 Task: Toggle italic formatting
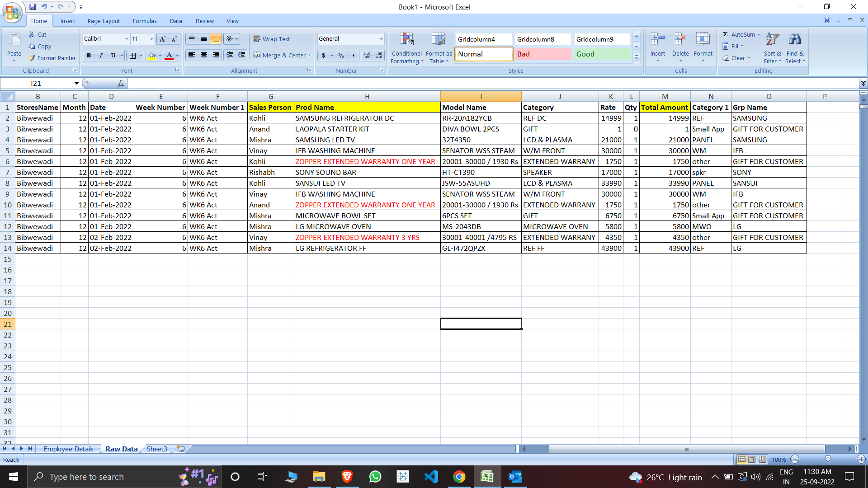coord(101,56)
